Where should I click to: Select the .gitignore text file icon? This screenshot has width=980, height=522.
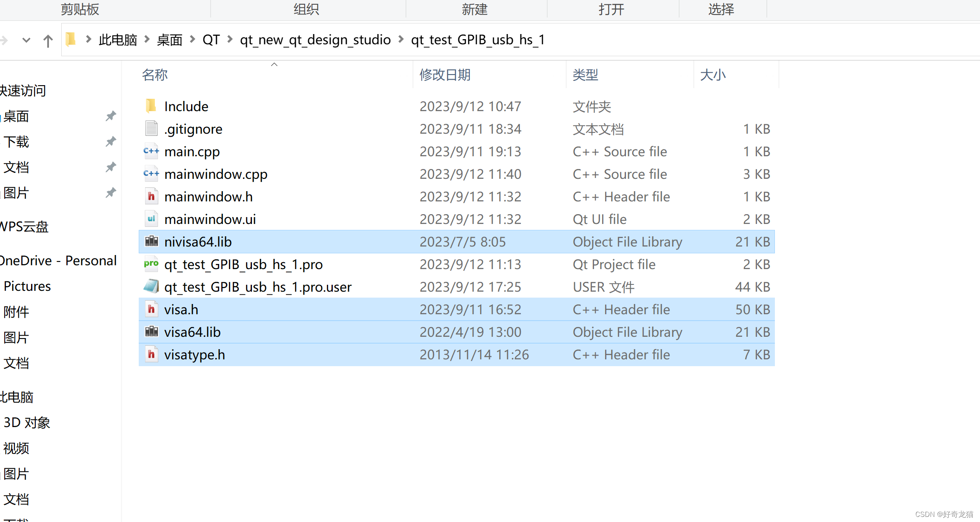[151, 129]
